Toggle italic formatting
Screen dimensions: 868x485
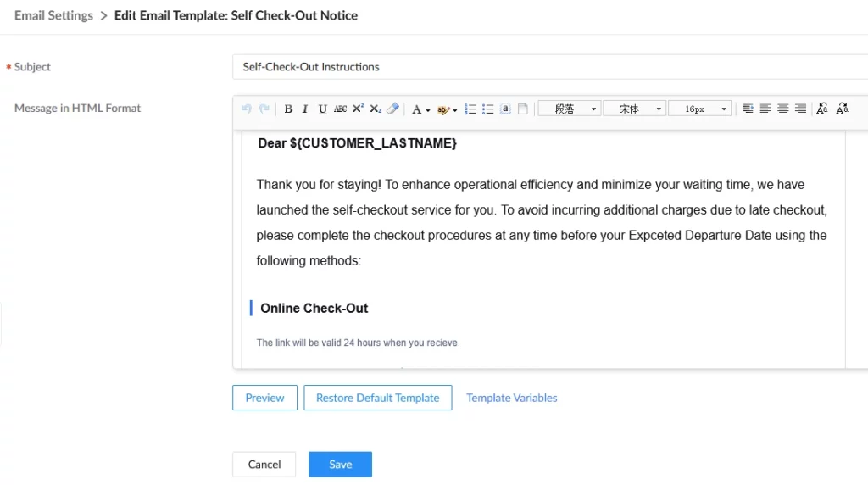[x=305, y=109]
